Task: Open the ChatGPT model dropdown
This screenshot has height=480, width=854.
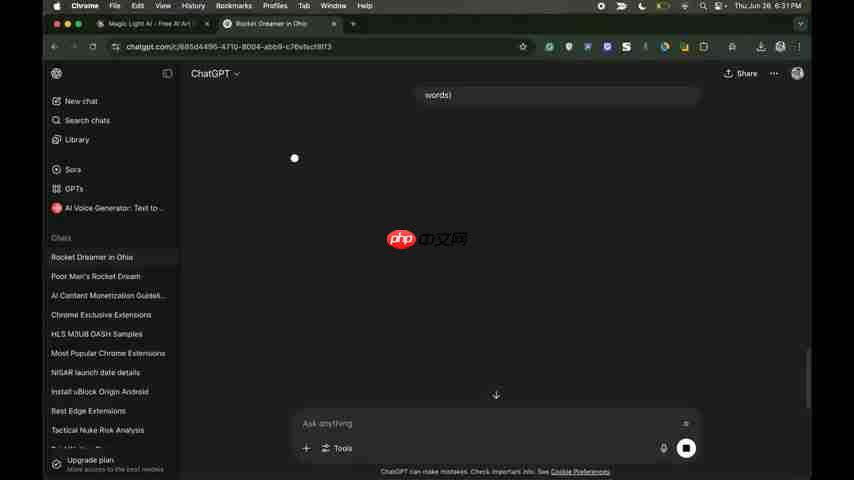Action: 215,74
